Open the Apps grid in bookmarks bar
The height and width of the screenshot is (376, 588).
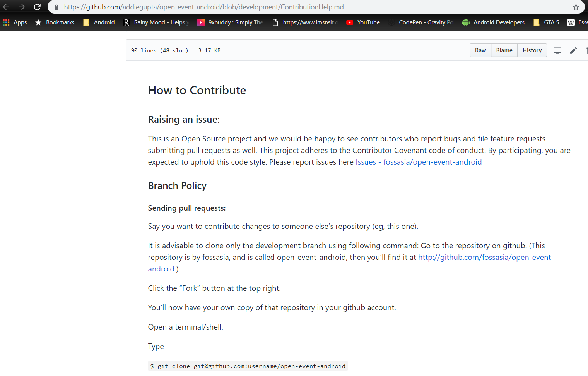15,22
